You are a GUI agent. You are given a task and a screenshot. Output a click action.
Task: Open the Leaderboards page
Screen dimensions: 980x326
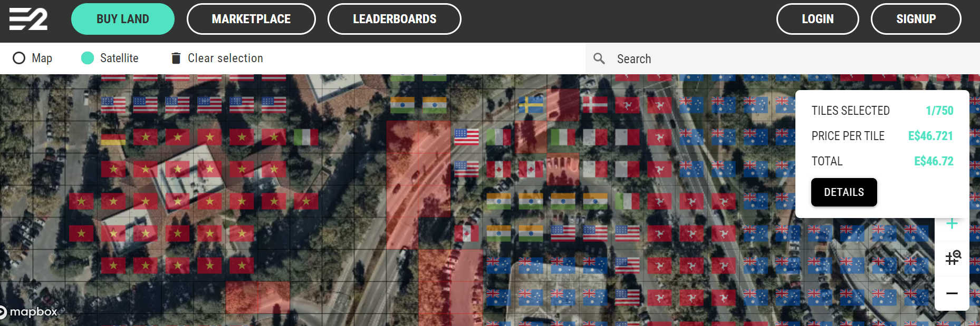tap(395, 19)
